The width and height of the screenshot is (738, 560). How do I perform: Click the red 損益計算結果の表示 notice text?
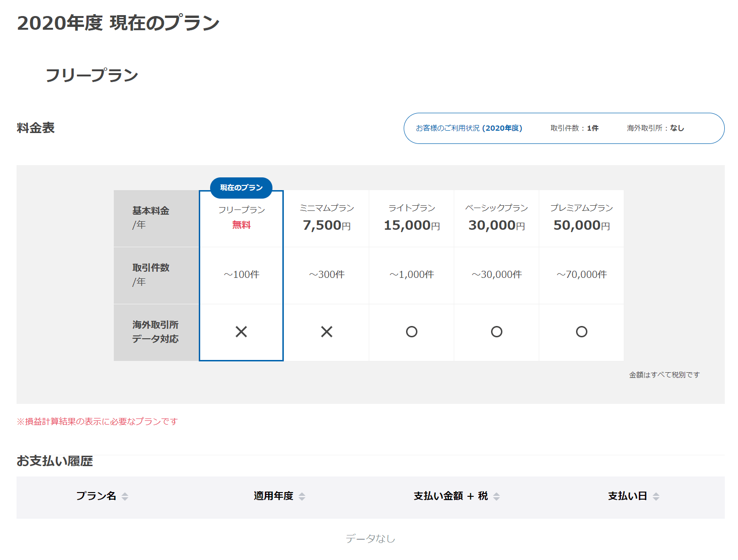point(97,421)
